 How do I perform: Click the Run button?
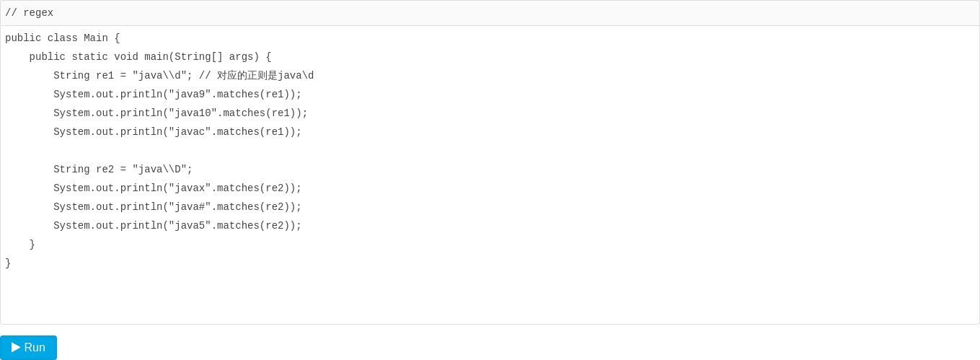[29, 348]
